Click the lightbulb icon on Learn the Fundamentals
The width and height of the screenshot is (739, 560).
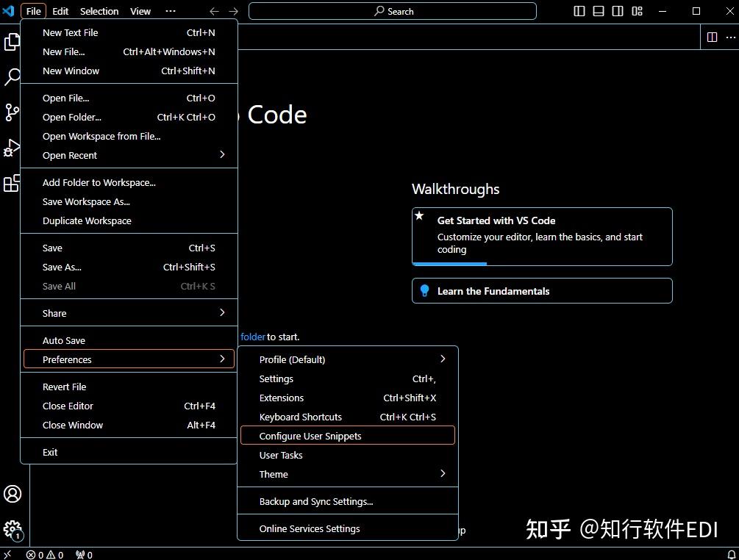424,290
